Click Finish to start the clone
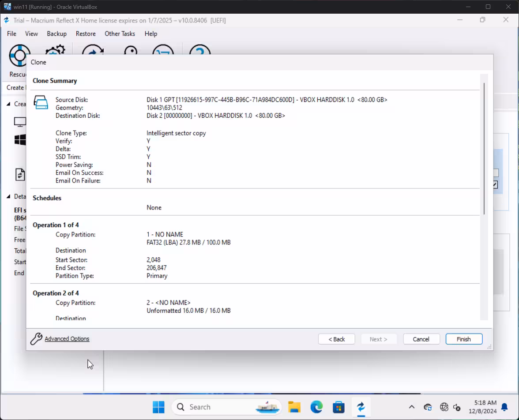The height and width of the screenshot is (420, 519). point(464,339)
